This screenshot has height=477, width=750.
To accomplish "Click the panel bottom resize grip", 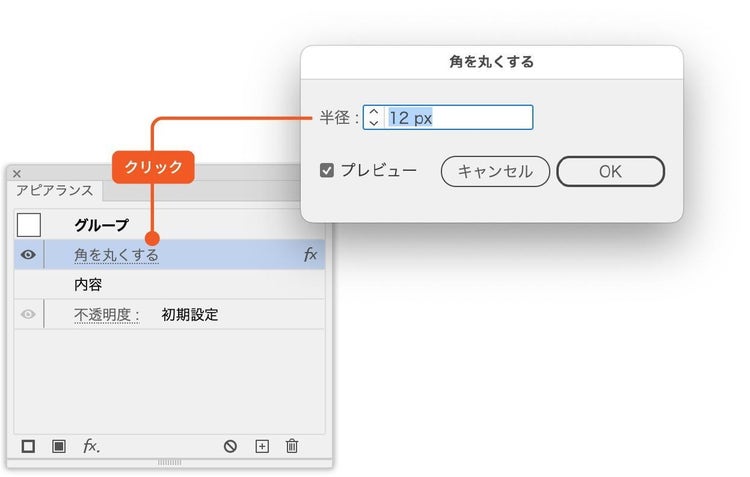I will pos(169,463).
